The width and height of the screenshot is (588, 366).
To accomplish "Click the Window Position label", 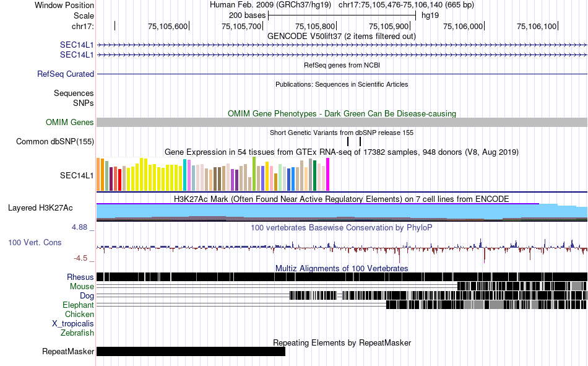I will tap(64, 5).
